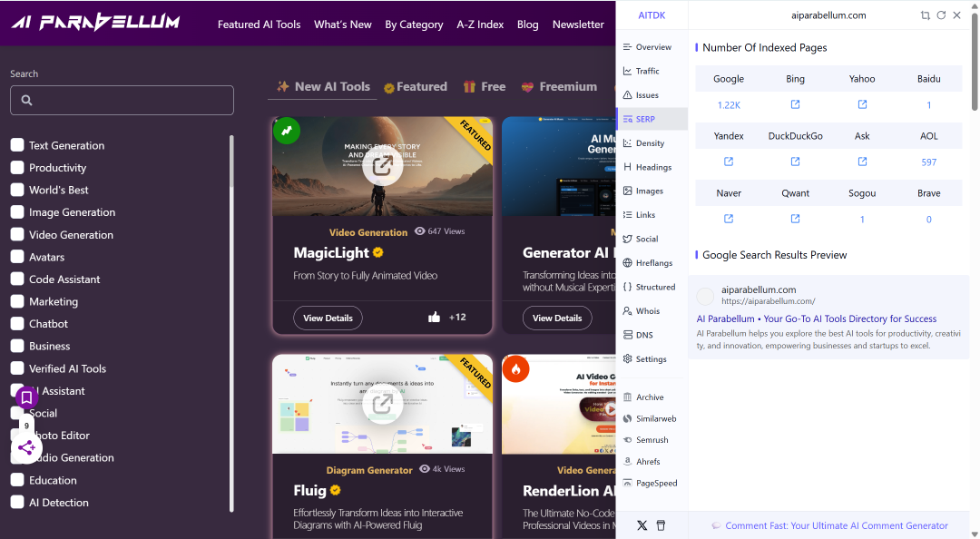Viewport: 980px width, 539px height.
Task: Click the green pin badge on MagicLight card
Action: point(286,131)
